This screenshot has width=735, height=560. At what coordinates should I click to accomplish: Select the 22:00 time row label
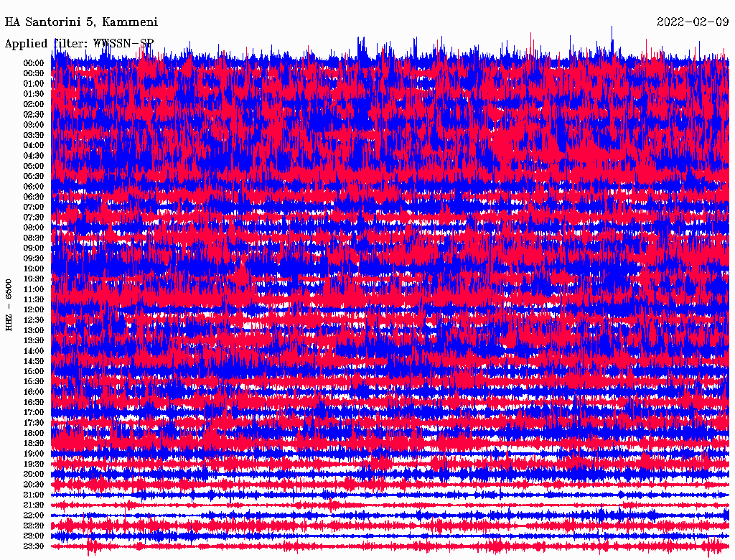pyautogui.click(x=34, y=515)
